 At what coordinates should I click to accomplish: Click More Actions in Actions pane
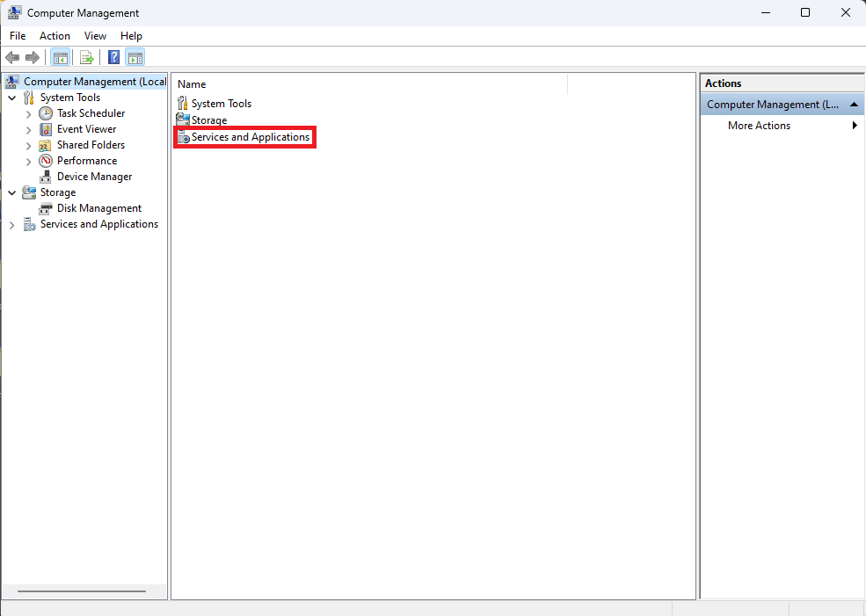pyautogui.click(x=759, y=126)
